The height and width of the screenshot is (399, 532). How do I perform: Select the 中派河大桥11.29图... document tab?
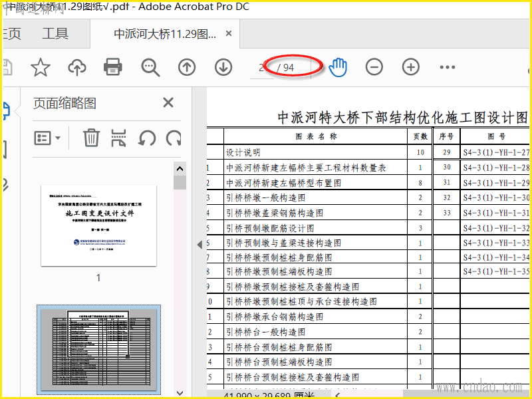click(x=165, y=34)
